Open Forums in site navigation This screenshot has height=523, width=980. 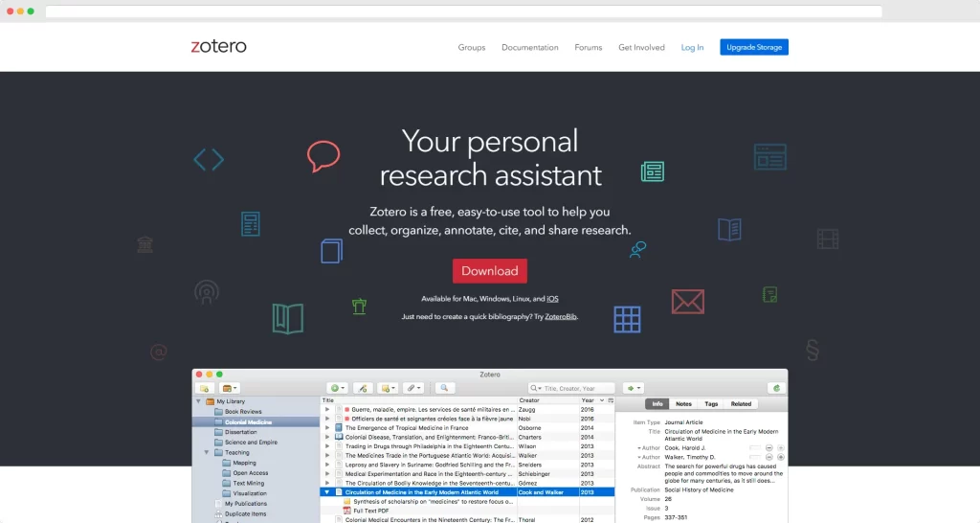point(589,48)
